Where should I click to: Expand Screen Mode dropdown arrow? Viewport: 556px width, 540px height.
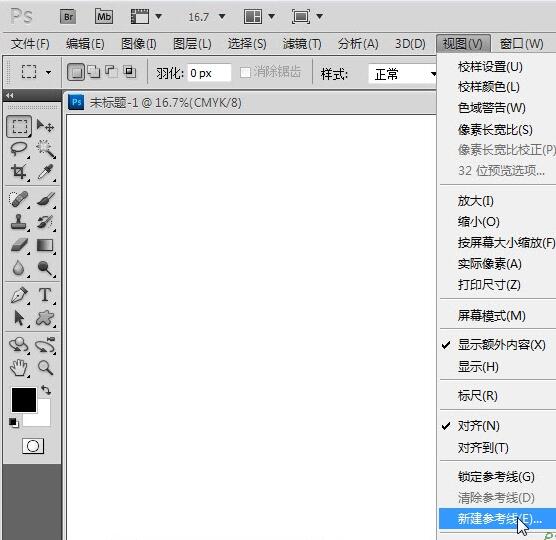click(319, 16)
